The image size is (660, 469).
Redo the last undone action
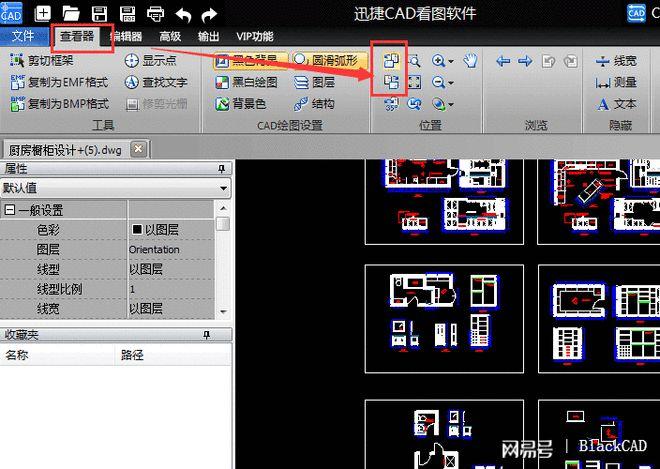[x=209, y=15]
